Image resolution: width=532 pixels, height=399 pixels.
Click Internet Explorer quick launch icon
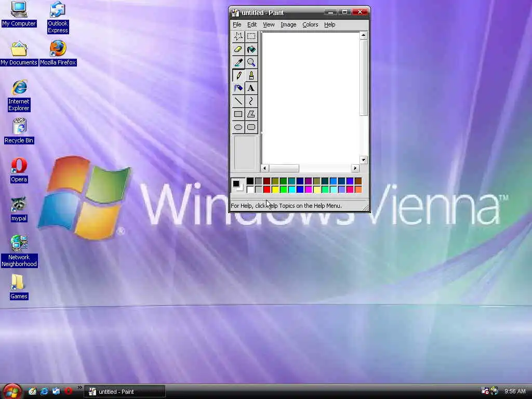44,391
